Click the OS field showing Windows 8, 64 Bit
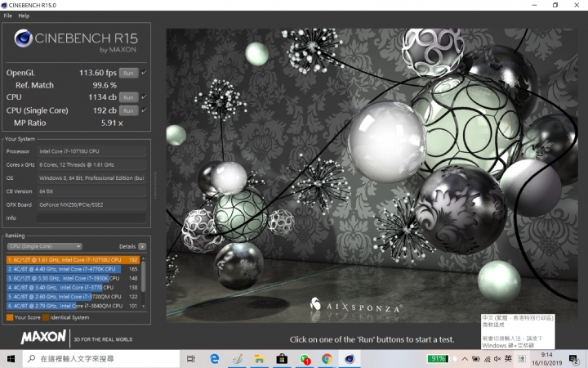The width and height of the screenshot is (588, 368). coord(91,178)
